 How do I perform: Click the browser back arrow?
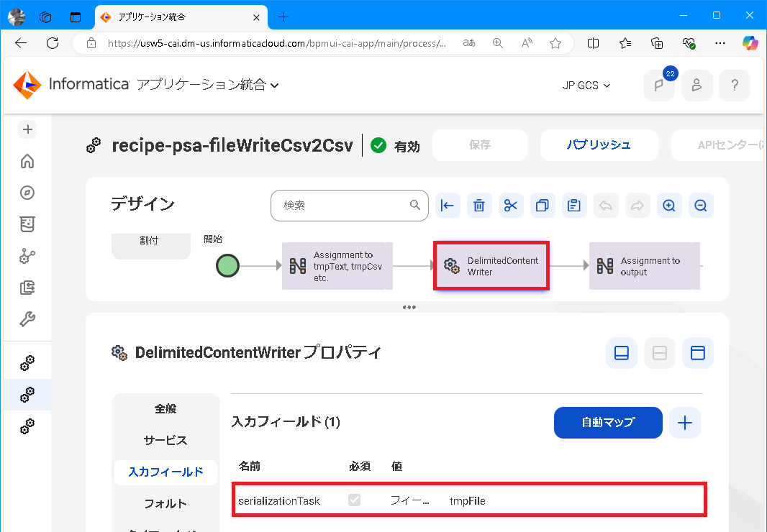[x=21, y=43]
